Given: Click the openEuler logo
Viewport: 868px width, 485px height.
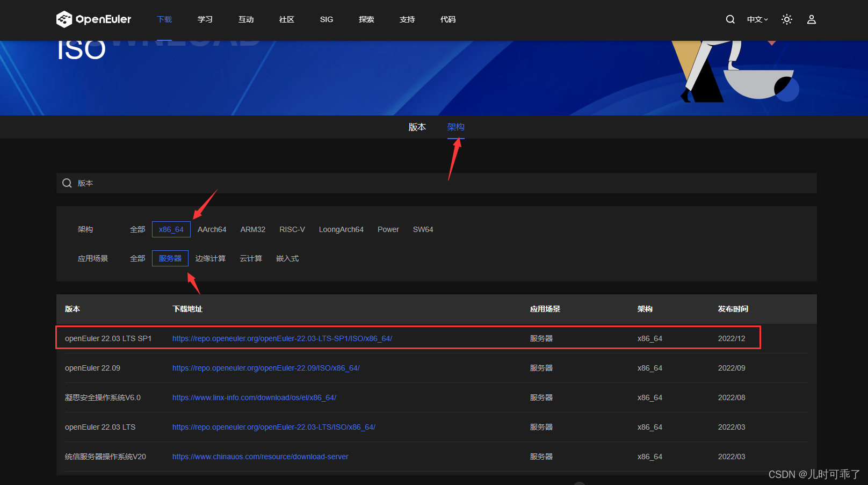Looking at the screenshot, I should click(93, 19).
